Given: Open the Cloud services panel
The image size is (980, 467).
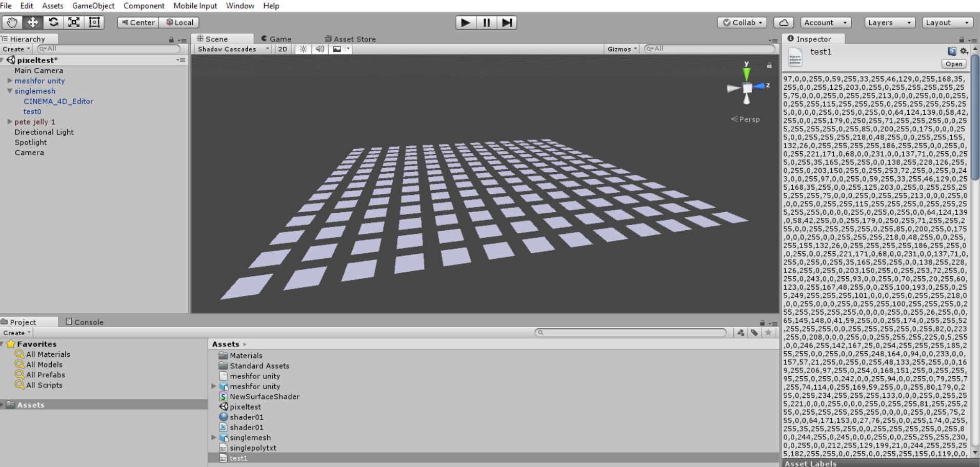Looking at the screenshot, I should (x=784, y=23).
